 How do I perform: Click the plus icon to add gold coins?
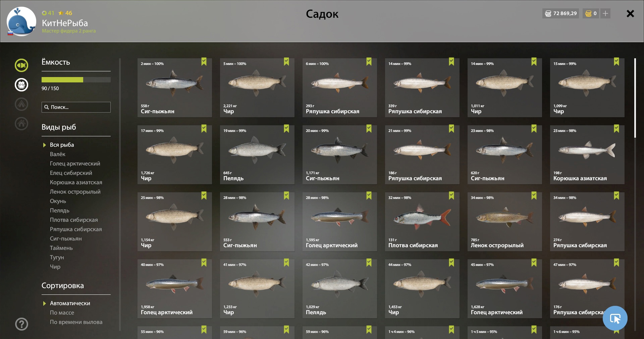pos(605,13)
